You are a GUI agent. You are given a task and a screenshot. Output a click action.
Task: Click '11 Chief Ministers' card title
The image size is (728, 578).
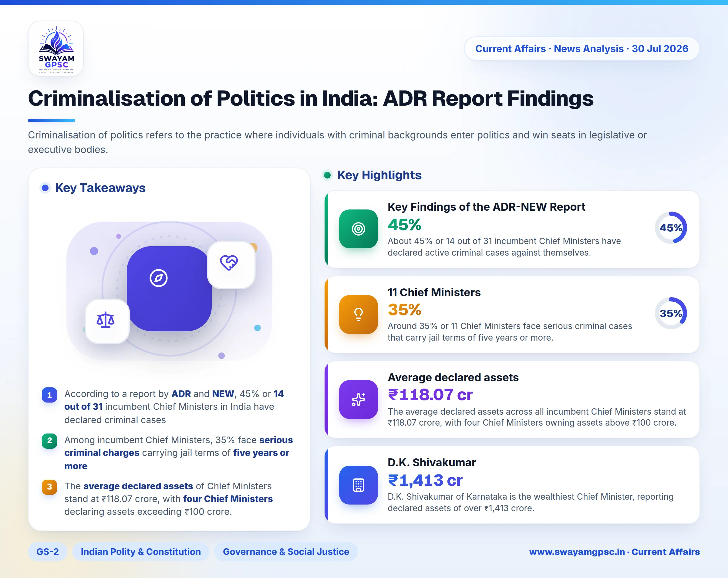(434, 292)
